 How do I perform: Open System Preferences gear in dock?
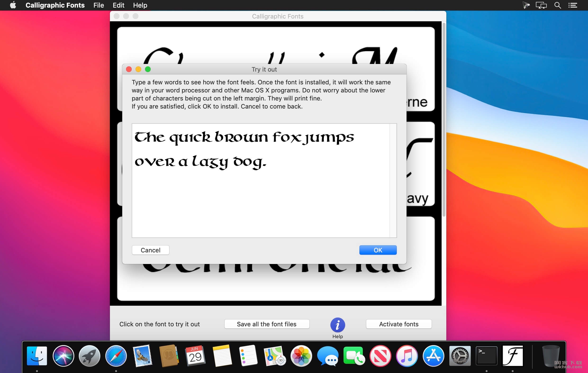click(x=460, y=356)
